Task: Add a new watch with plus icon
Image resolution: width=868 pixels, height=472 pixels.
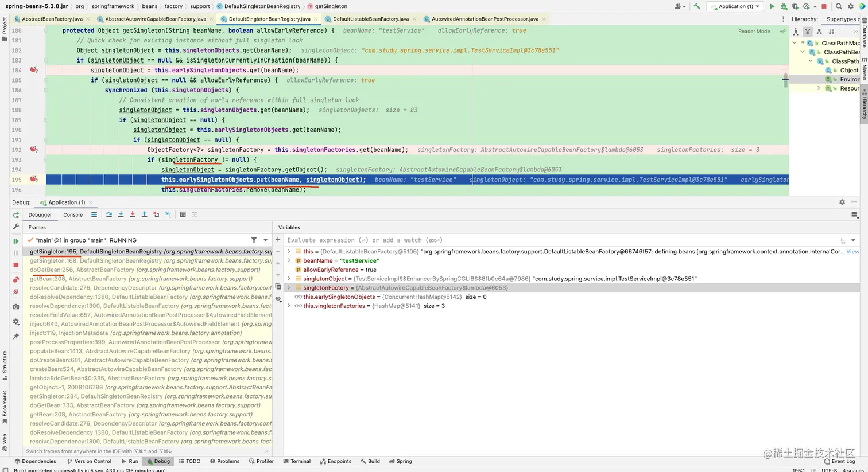Action: point(278,240)
